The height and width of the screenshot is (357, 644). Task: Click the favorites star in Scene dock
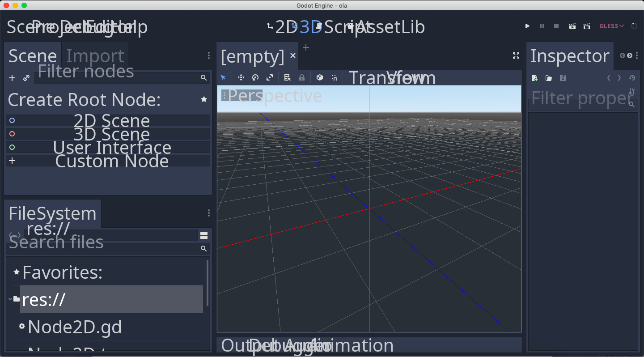(204, 99)
